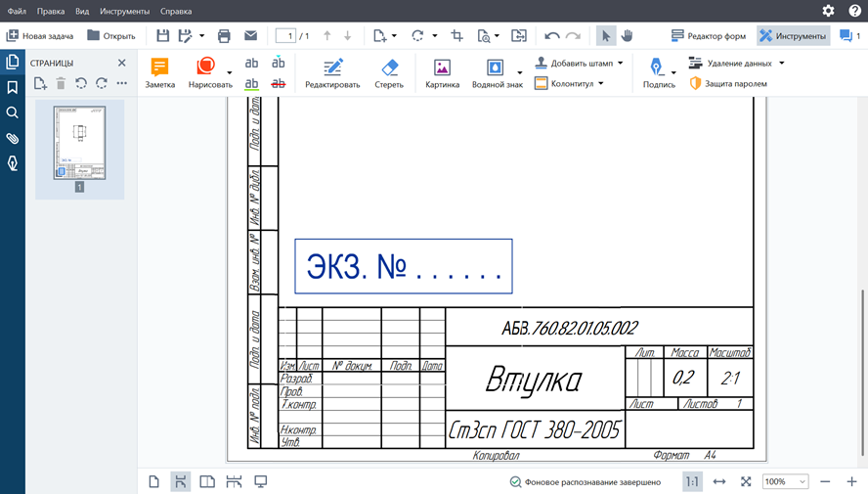Activate the hand pan tool
The width and height of the screenshot is (868, 494).
(628, 36)
